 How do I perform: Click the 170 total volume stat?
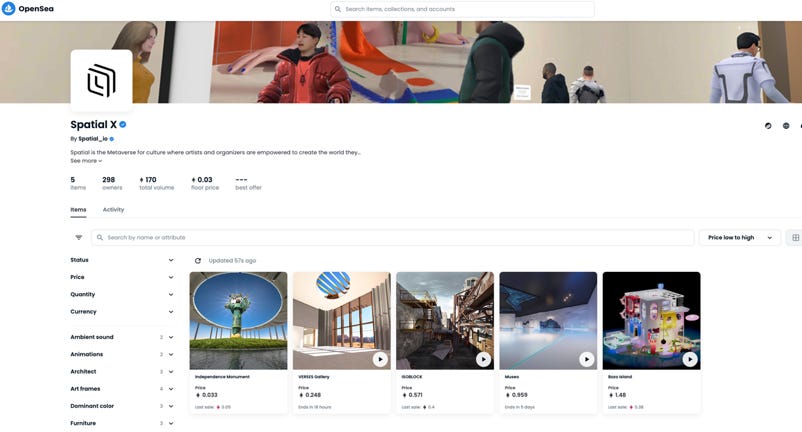tap(157, 183)
